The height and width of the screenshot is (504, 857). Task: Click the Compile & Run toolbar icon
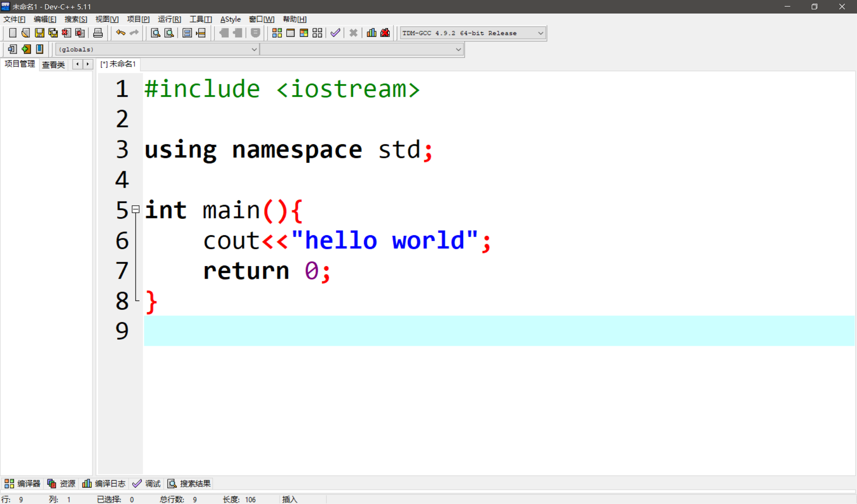304,33
